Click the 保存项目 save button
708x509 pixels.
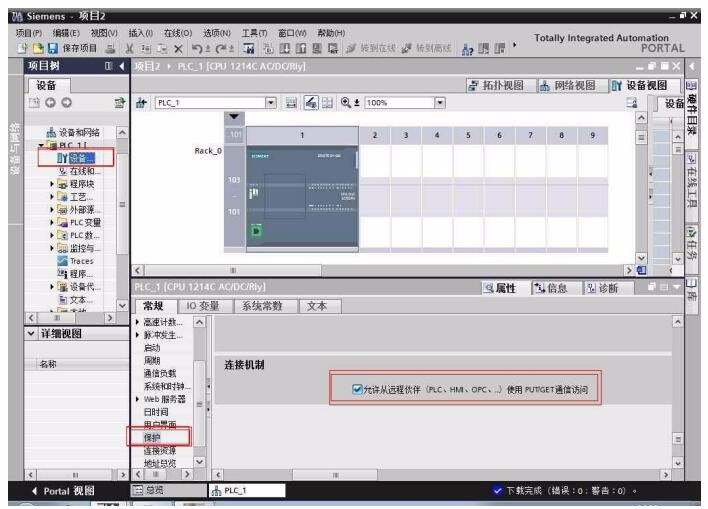coord(72,48)
